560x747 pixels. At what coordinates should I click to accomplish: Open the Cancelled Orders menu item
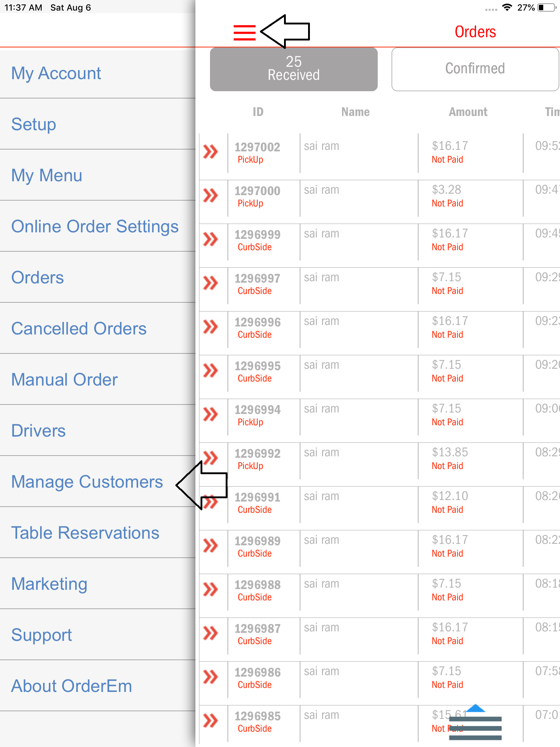coord(79,328)
